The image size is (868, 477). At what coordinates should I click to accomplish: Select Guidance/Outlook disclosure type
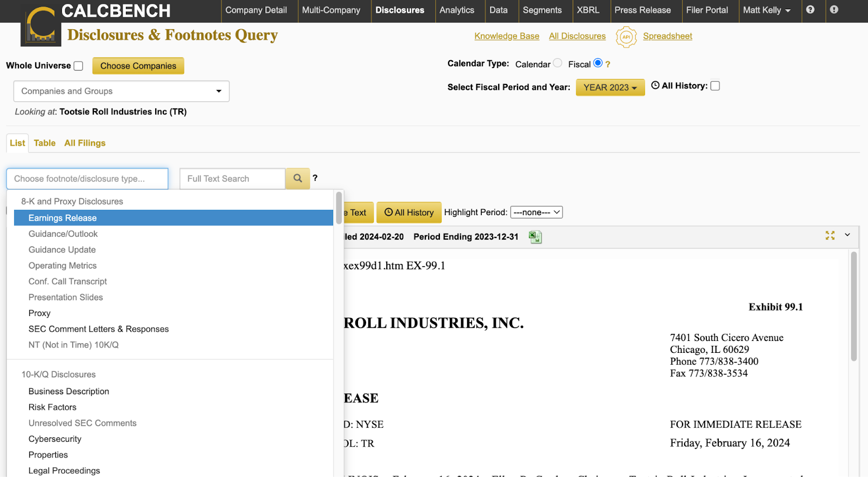coord(174,234)
